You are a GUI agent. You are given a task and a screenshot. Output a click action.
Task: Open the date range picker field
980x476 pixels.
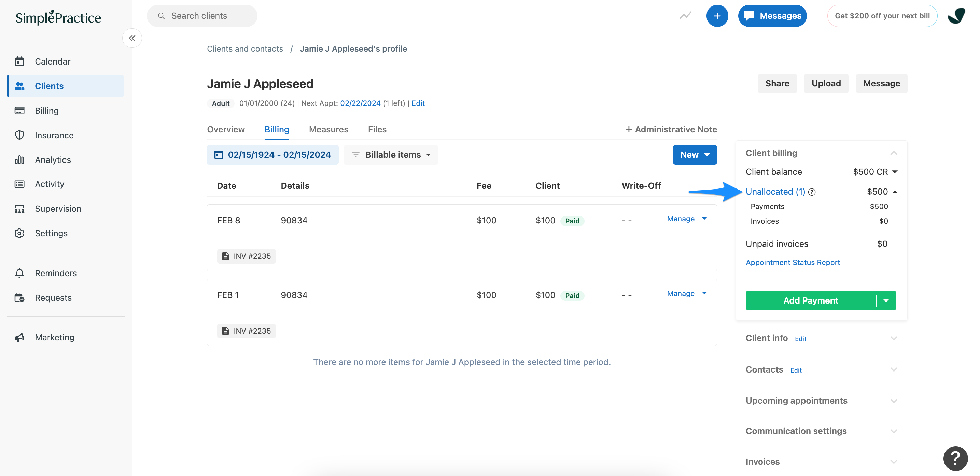pos(273,154)
